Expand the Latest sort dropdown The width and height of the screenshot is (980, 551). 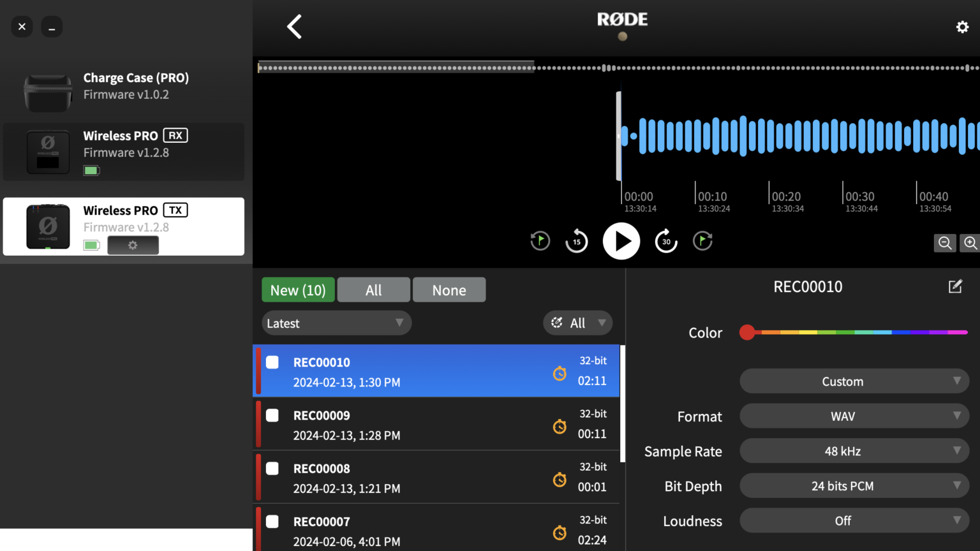tap(336, 323)
